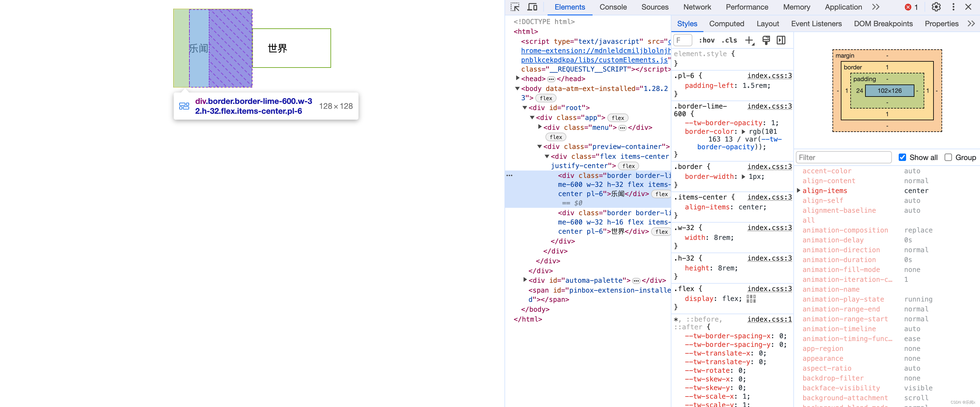Viewport: 980px width, 407px height.
Task: Activate the inspect element picker icon
Action: point(515,7)
